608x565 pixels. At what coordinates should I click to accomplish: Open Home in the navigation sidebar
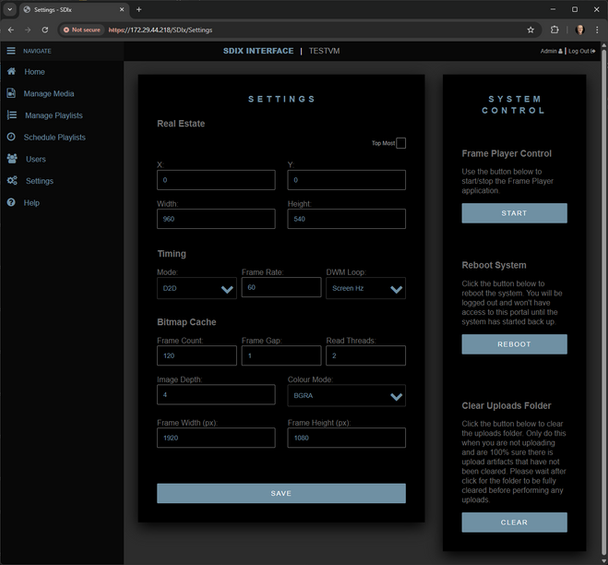(x=35, y=72)
